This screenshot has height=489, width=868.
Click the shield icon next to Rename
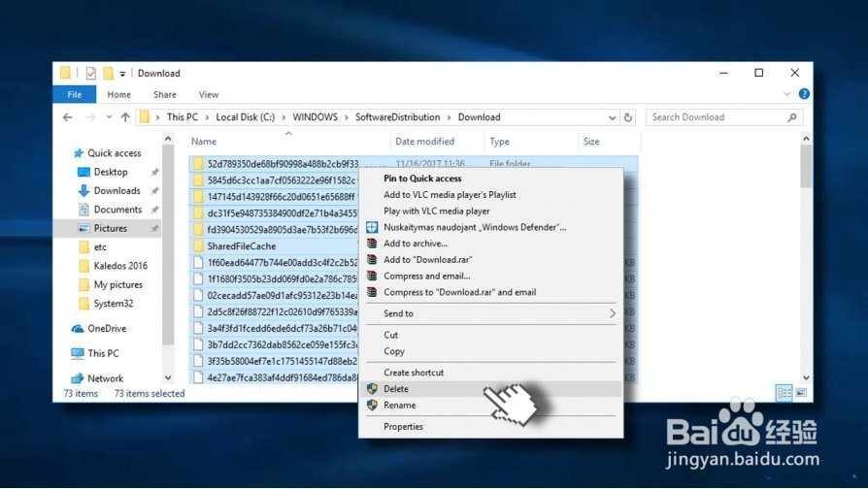(372, 406)
